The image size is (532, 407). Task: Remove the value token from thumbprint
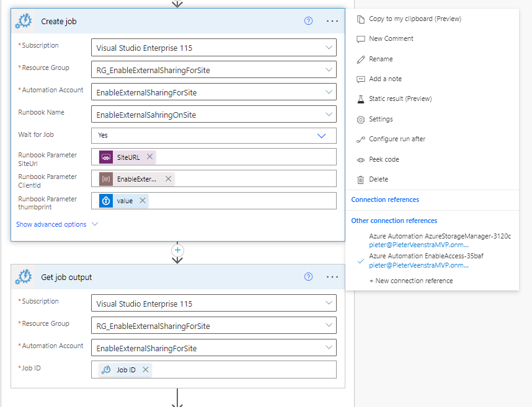[143, 201]
